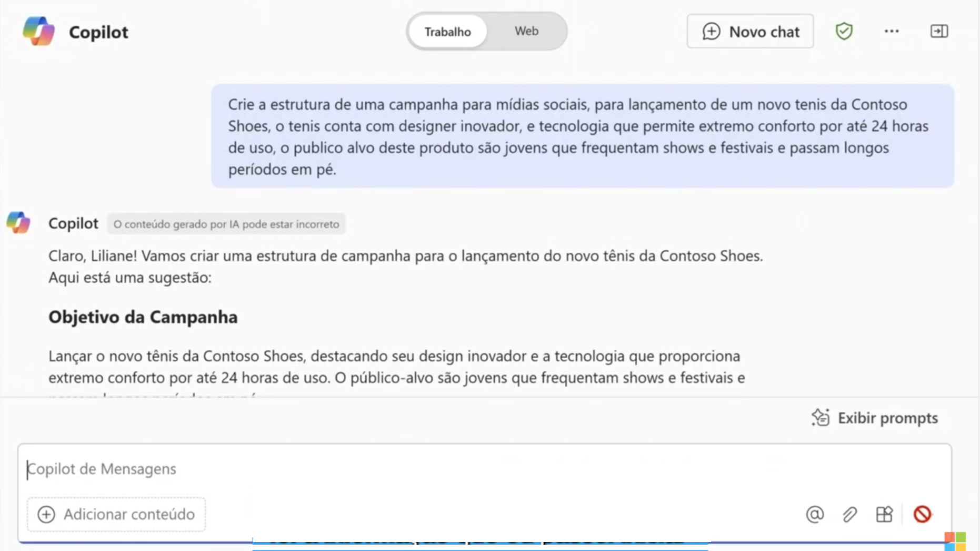980x551 pixels.
Task: Click the @ mention icon
Action: pyautogui.click(x=815, y=514)
